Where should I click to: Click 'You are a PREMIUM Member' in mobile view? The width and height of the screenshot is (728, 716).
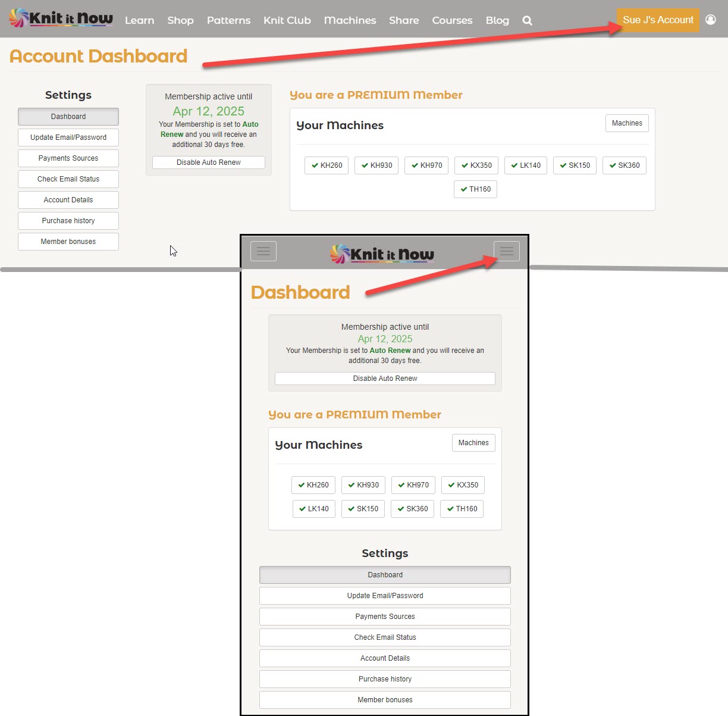354,414
